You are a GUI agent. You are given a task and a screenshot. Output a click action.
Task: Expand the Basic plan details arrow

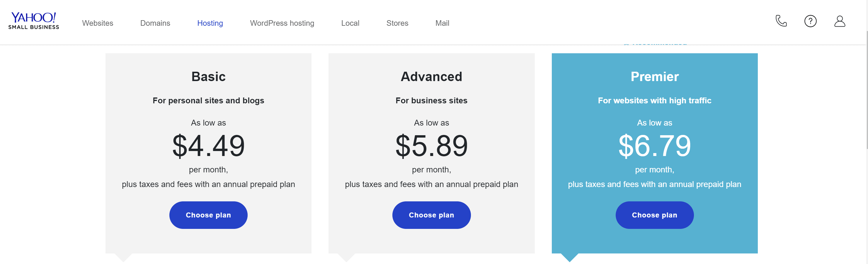tap(123, 258)
